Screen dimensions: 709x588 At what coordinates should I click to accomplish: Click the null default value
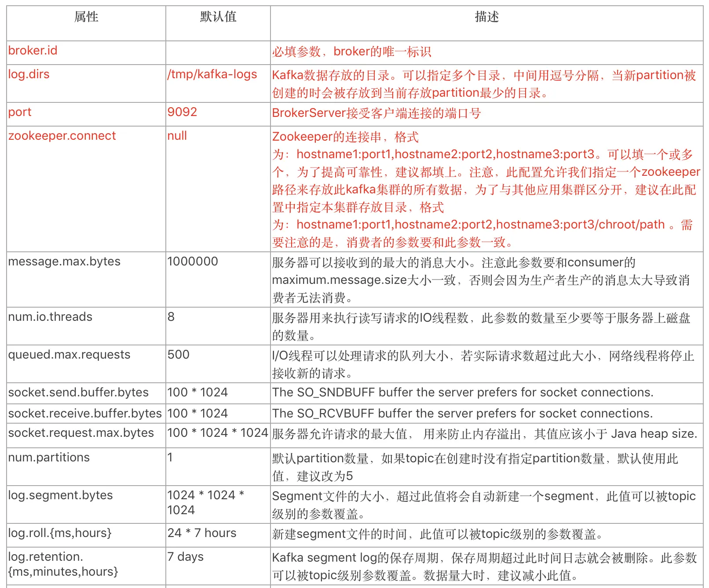click(177, 136)
